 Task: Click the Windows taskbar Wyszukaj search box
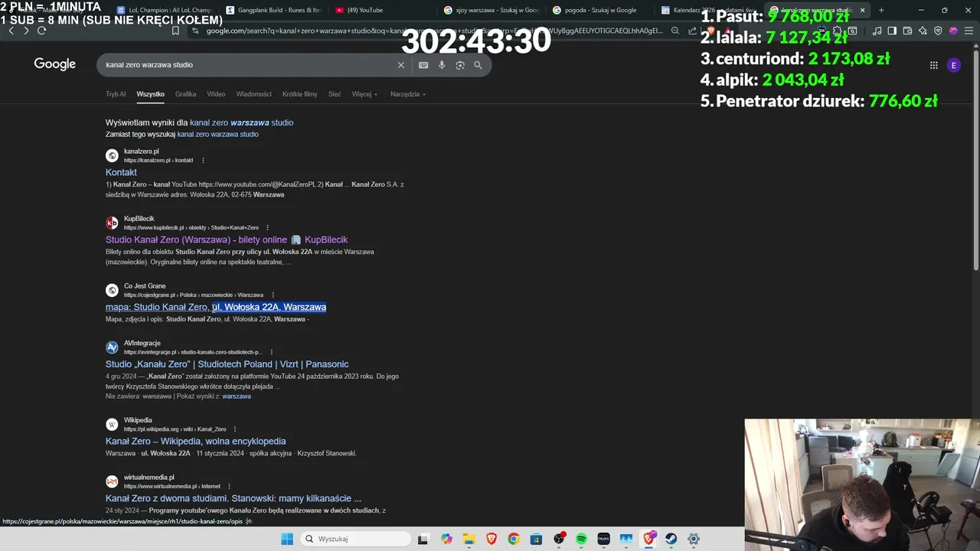[354, 539]
